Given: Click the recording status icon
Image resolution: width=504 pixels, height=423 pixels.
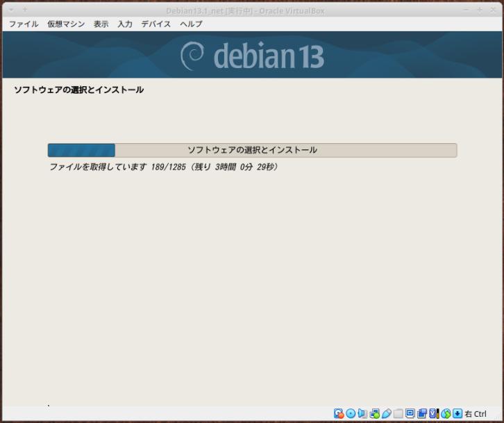Looking at the screenshot, I should tap(422, 413).
